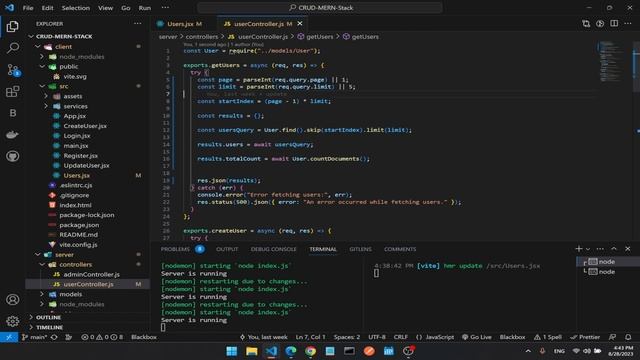640x360 pixels.
Task: Close the terminal panel
Action: point(628,249)
